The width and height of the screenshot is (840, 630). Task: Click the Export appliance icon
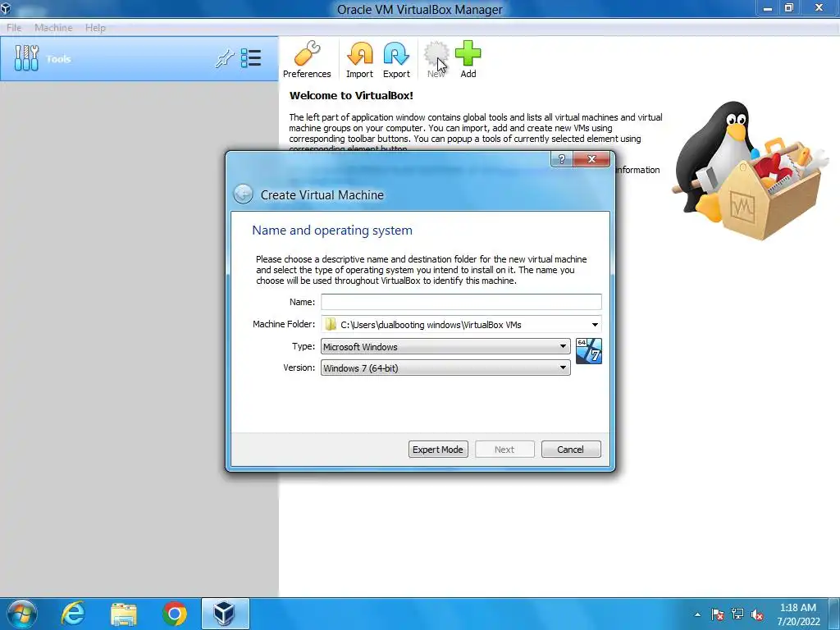396,59
